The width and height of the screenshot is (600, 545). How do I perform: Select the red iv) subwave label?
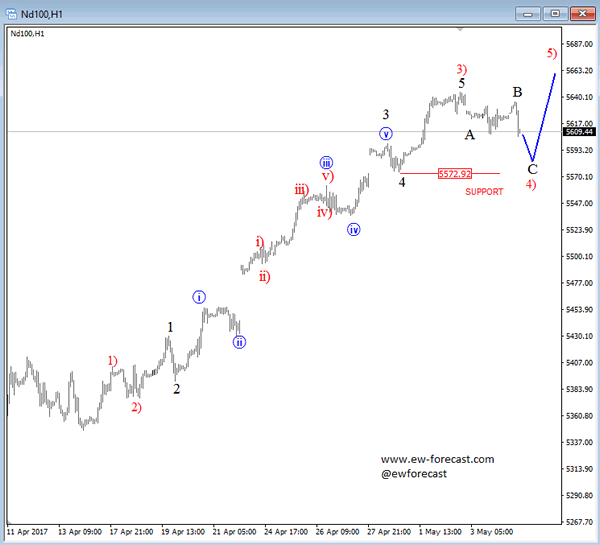point(324,212)
